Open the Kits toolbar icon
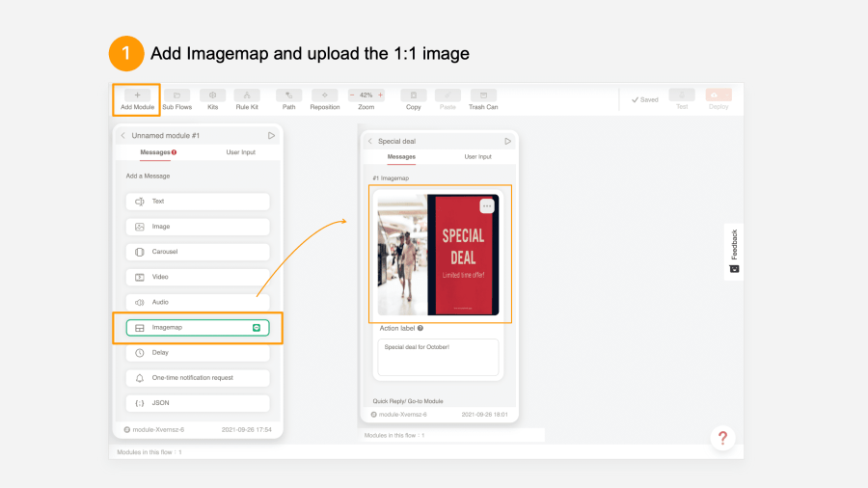The width and height of the screenshot is (868, 488). click(212, 95)
